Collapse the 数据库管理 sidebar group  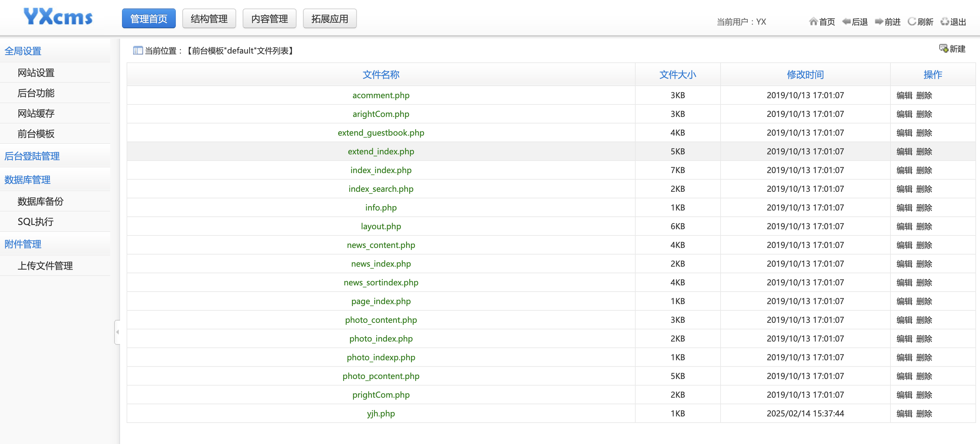click(x=28, y=179)
